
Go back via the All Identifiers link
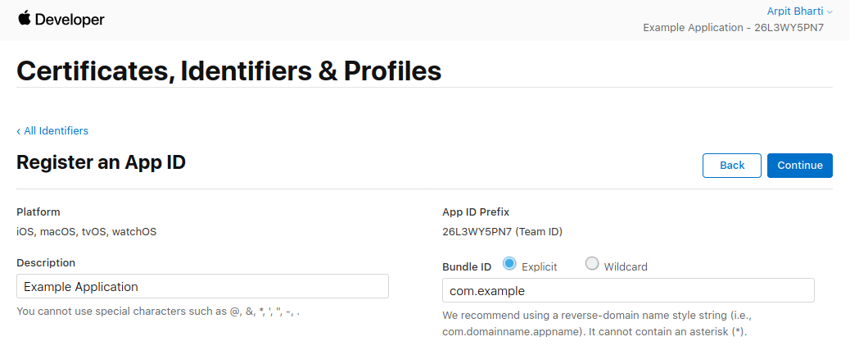click(56, 130)
